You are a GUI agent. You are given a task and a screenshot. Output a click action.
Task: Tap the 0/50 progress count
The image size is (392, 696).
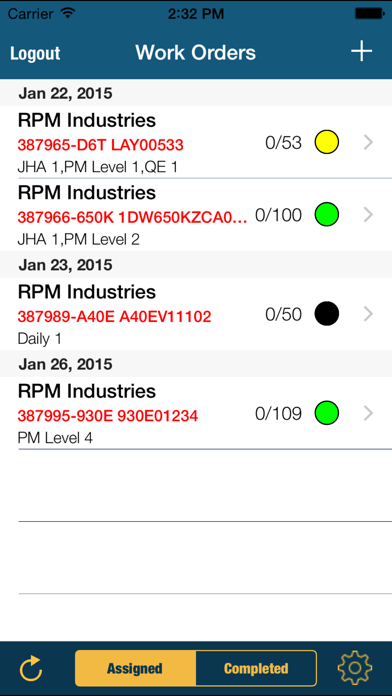[283, 314]
